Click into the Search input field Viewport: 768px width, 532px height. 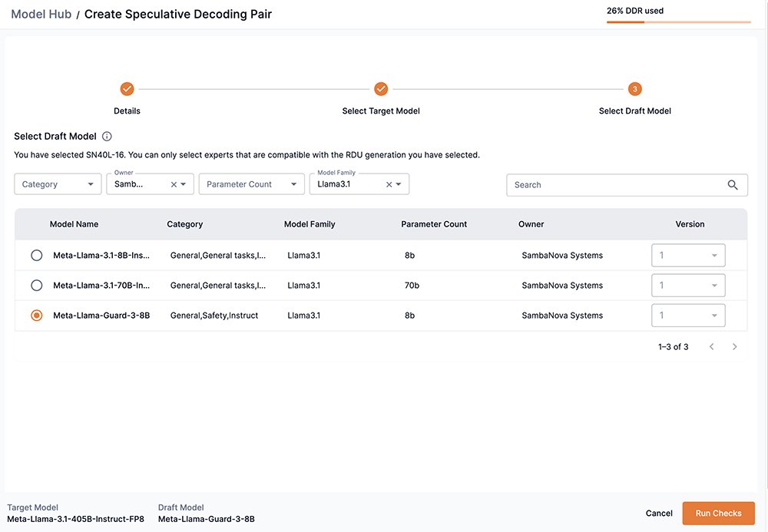point(614,185)
